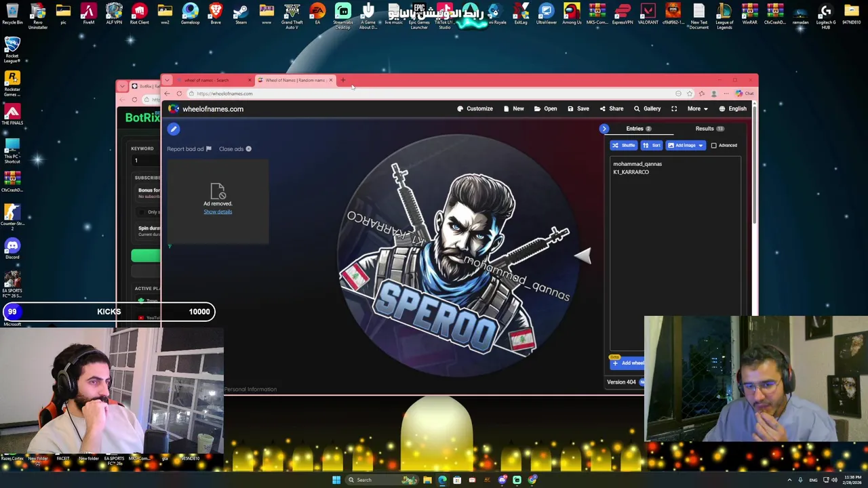Viewport: 868px width, 488px height.
Task: Open League of Legends shortcut
Action: [724, 16]
